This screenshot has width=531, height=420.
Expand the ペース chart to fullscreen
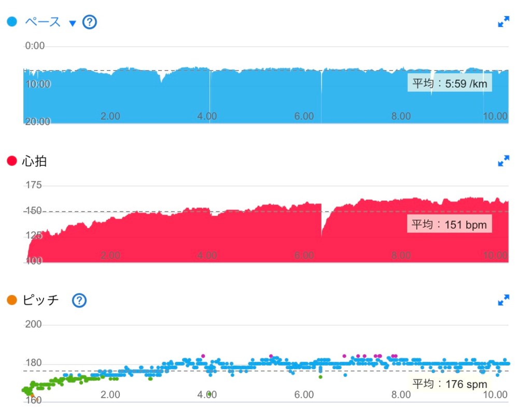click(503, 22)
